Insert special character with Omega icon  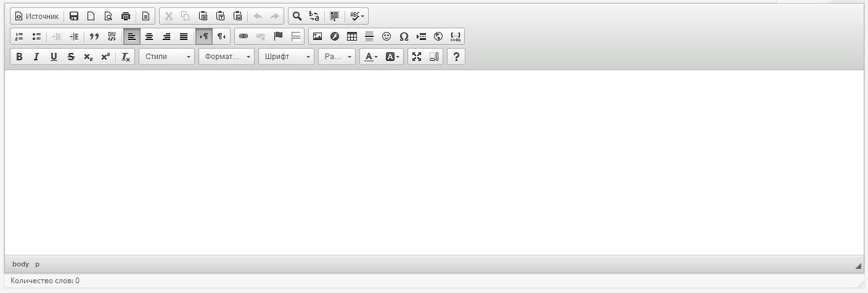(404, 36)
